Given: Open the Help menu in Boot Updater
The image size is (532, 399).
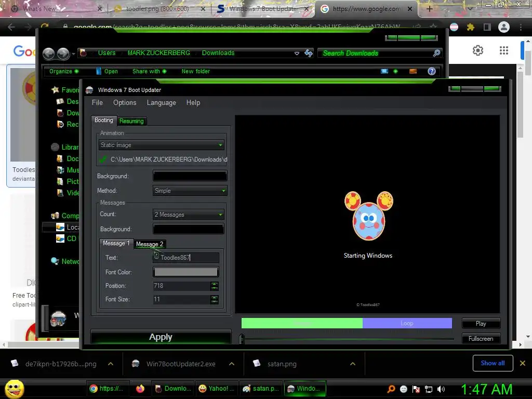Looking at the screenshot, I should (193, 102).
